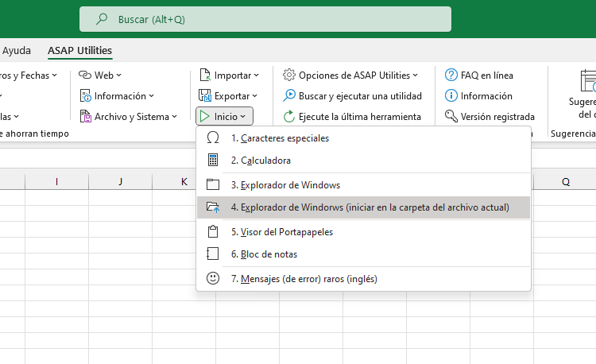The image size is (596, 364).
Task: Select column Q header
Action: (x=565, y=182)
